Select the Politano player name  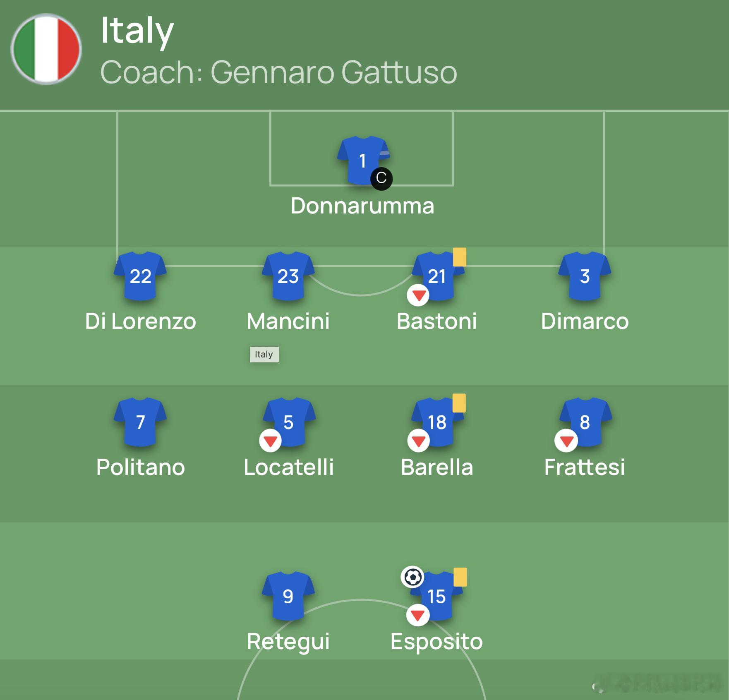tap(140, 467)
